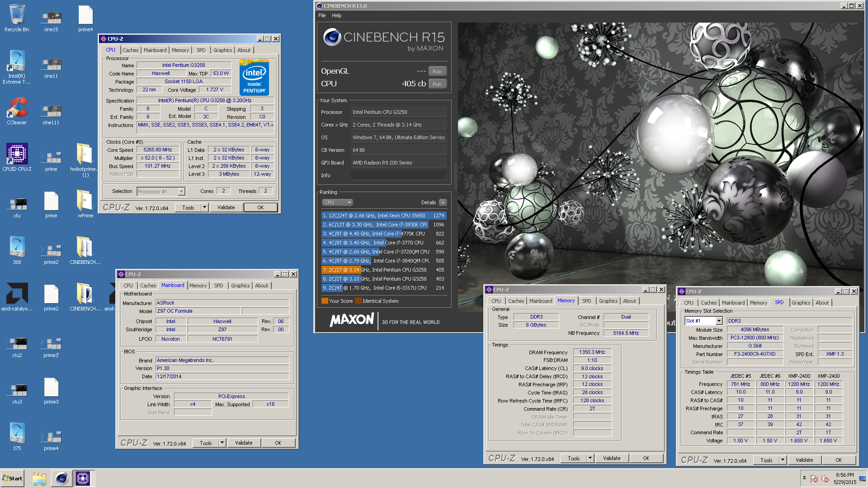Open Windows Explorer from the taskbar
Screen dimensions: 868x488
click(x=39, y=478)
